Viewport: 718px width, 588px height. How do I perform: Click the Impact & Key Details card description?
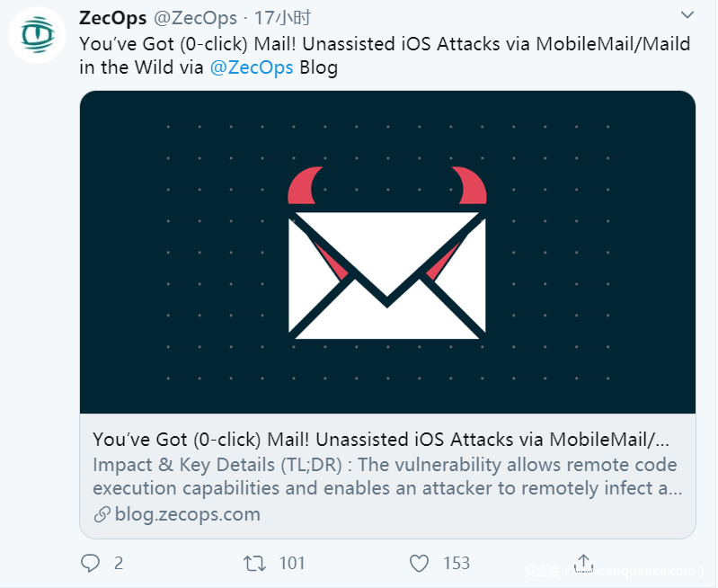click(385, 477)
